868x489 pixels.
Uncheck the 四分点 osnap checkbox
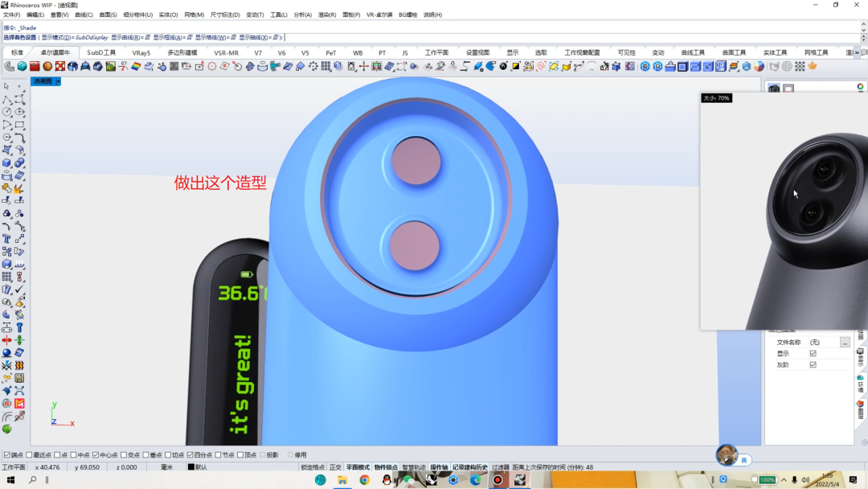pos(190,454)
